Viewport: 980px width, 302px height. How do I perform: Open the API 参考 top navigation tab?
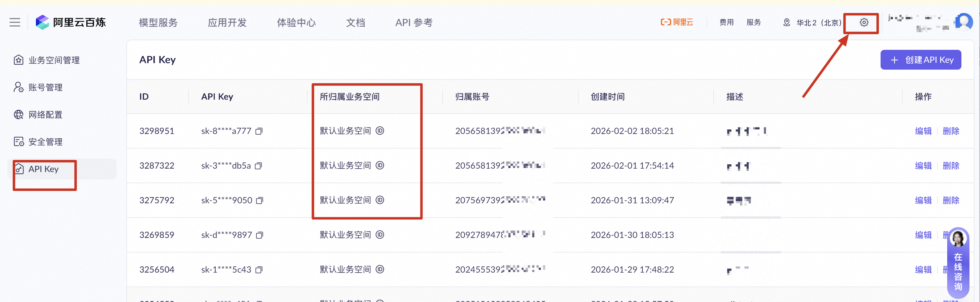(414, 22)
